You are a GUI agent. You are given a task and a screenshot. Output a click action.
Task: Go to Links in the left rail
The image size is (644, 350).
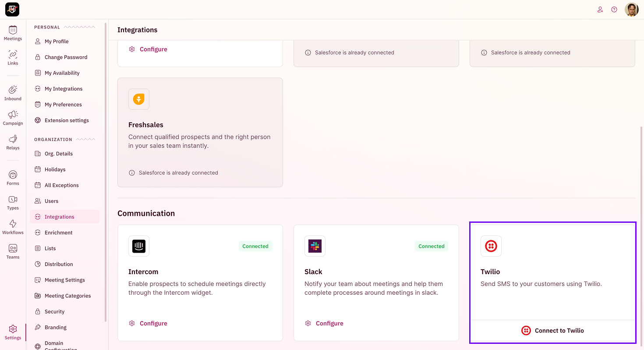point(13,57)
